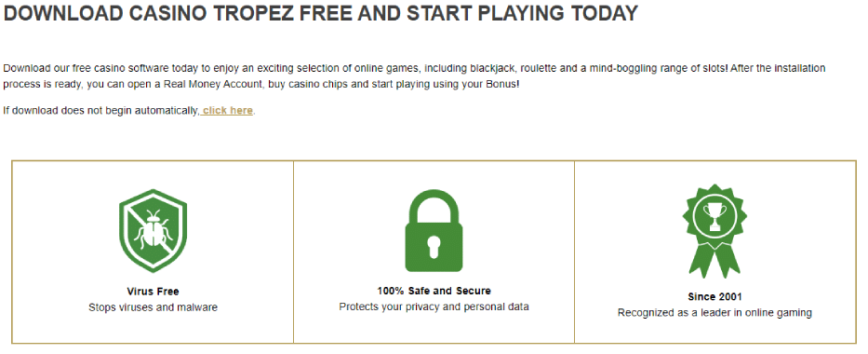Click 'Stops viruses and malware' caption
Image resolution: width=868 pixels, height=354 pixels.
coord(153,306)
